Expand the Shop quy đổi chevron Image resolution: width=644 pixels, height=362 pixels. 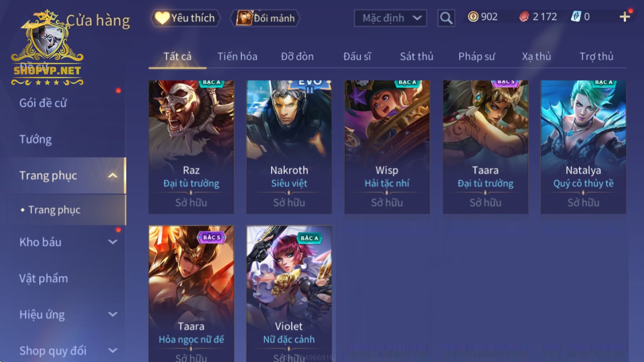tap(113, 350)
